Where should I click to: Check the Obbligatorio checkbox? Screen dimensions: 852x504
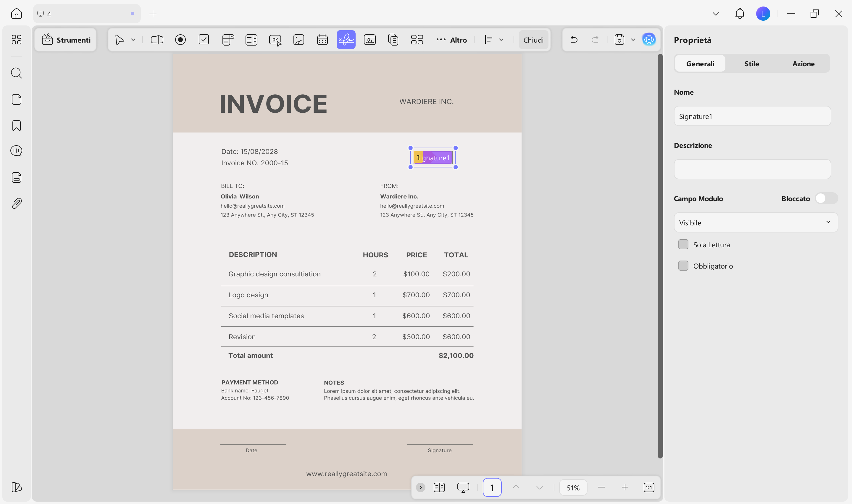(683, 266)
